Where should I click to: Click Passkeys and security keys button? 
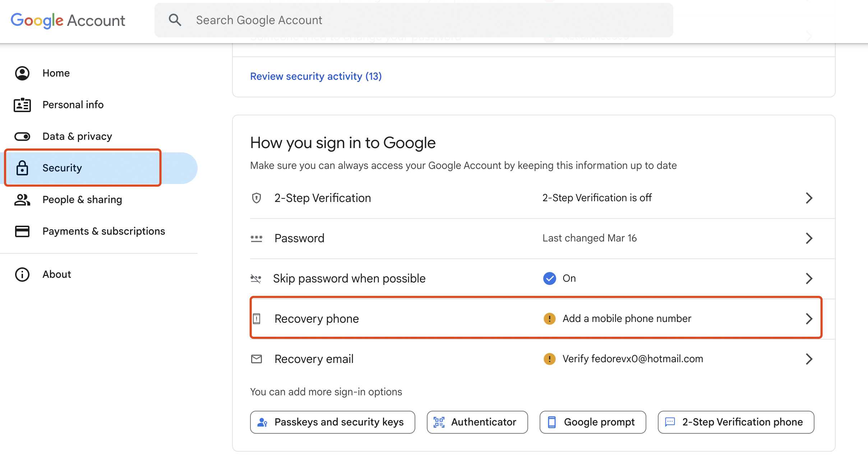(332, 422)
